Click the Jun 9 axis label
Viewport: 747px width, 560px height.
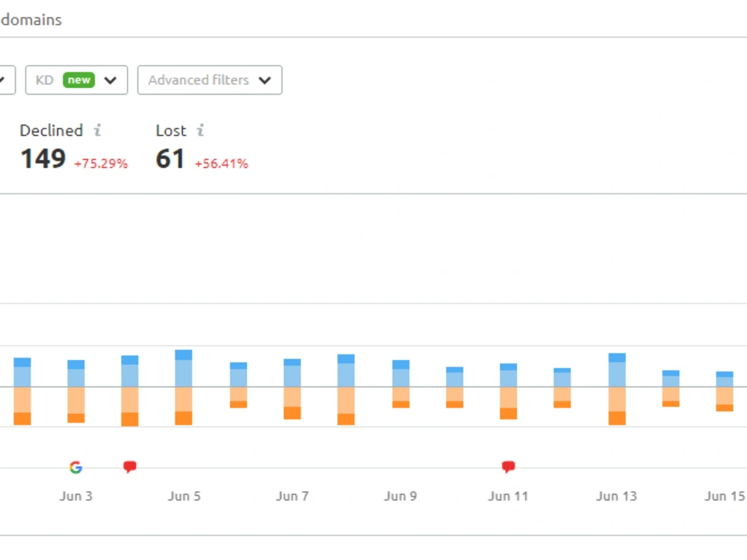pos(400,497)
